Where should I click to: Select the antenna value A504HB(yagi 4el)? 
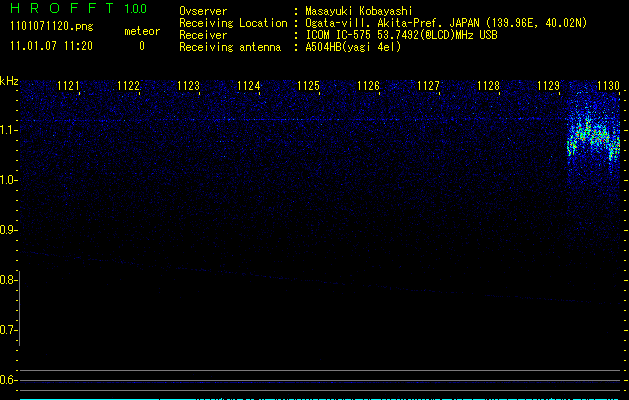353,47
